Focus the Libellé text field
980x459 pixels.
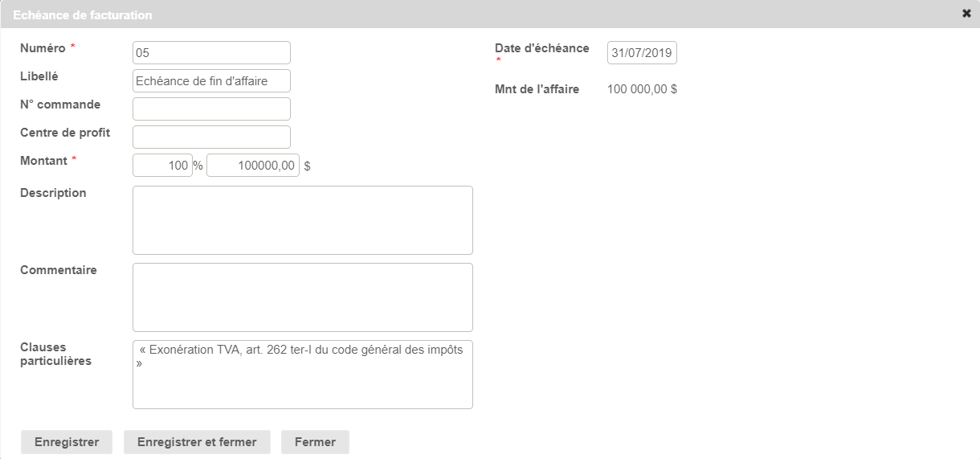coord(211,81)
